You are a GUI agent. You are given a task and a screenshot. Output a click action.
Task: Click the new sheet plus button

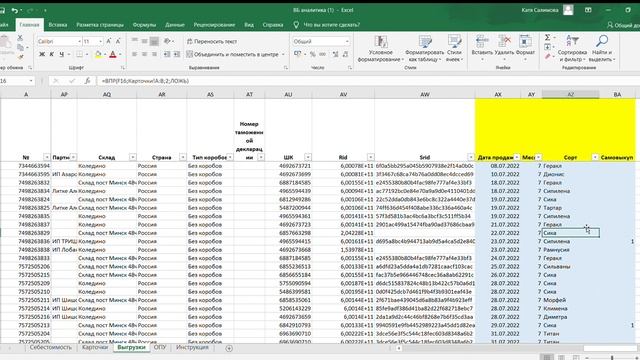229,348
